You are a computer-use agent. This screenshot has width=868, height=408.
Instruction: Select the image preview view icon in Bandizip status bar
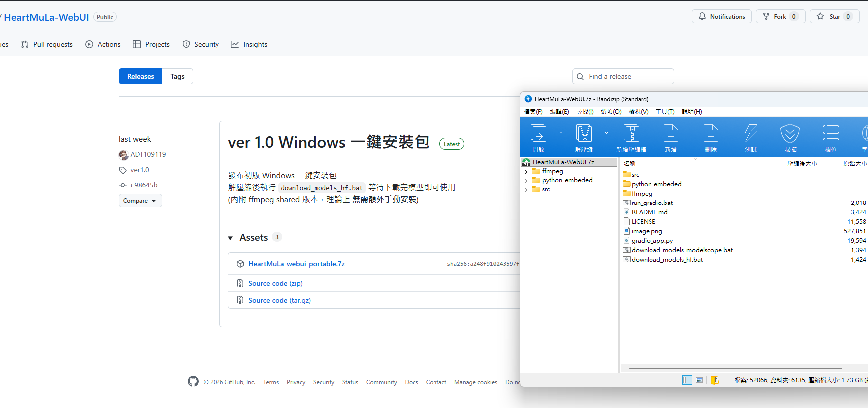tap(699, 380)
